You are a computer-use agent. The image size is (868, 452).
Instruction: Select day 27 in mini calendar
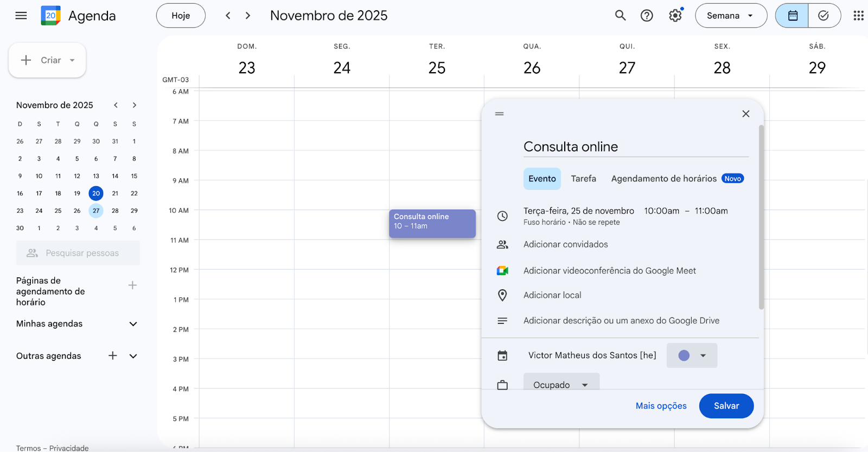(96, 211)
